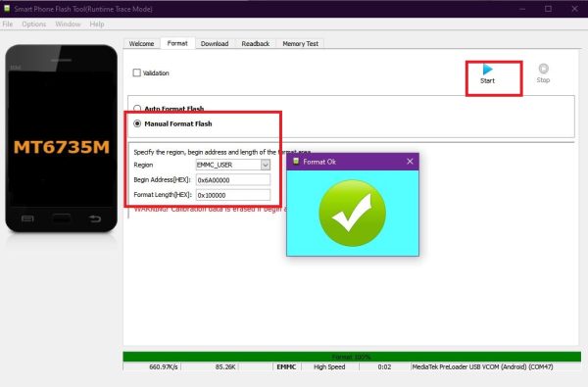
Task: Click the large green checkmark icon
Action: 353,214
